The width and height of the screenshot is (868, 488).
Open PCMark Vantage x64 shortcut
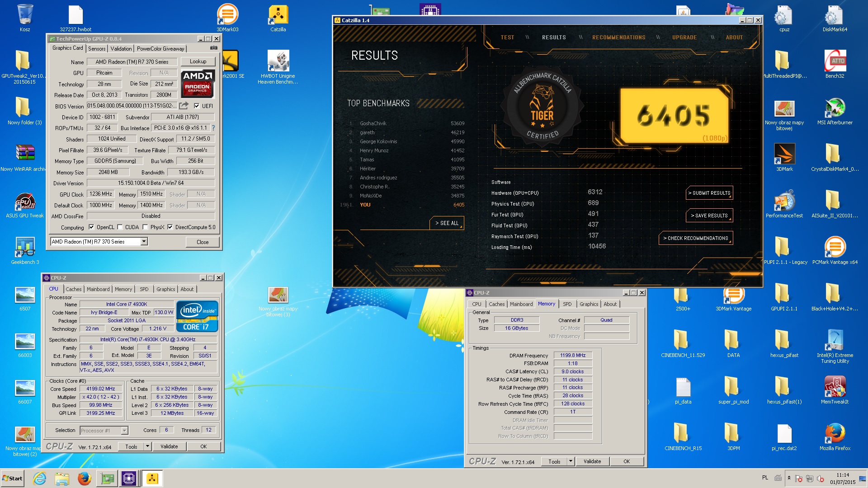[x=835, y=251]
